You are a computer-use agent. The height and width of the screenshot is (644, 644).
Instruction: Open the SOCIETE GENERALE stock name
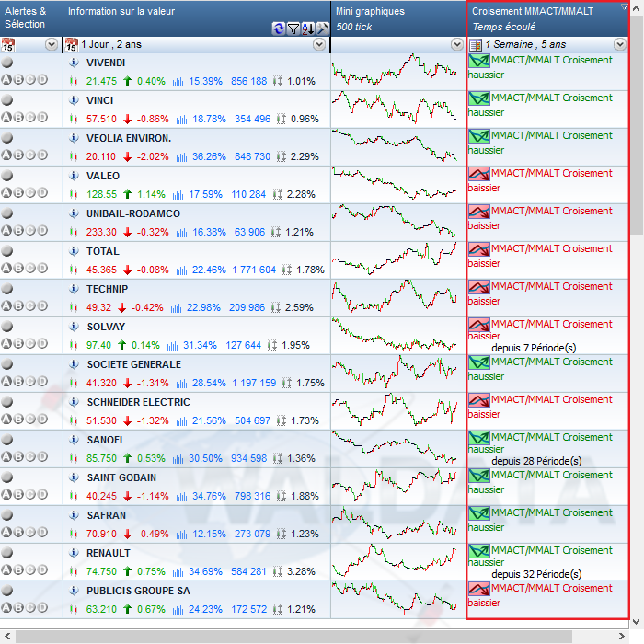[x=134, y=364]
